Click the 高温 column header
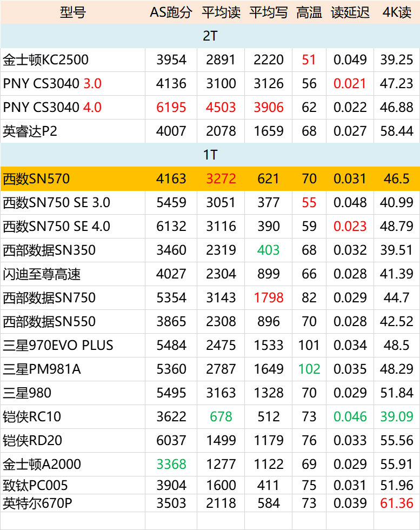Screen dimensions: 420x530 point(309,12)
